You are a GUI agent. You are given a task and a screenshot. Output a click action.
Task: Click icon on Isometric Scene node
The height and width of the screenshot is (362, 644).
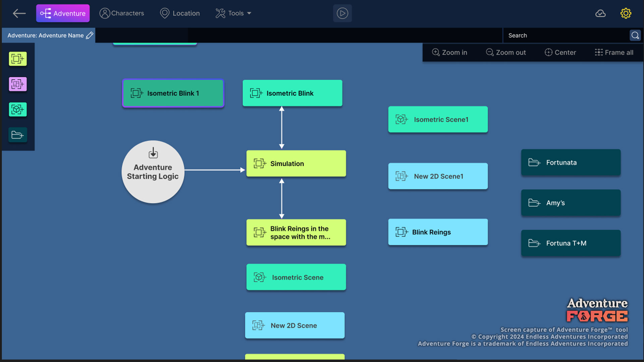coord(260,277)
